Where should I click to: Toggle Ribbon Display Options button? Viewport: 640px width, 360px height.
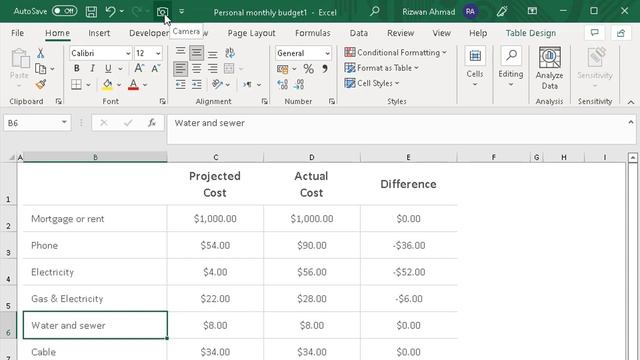pyautogui.click(x=532, y=11)
